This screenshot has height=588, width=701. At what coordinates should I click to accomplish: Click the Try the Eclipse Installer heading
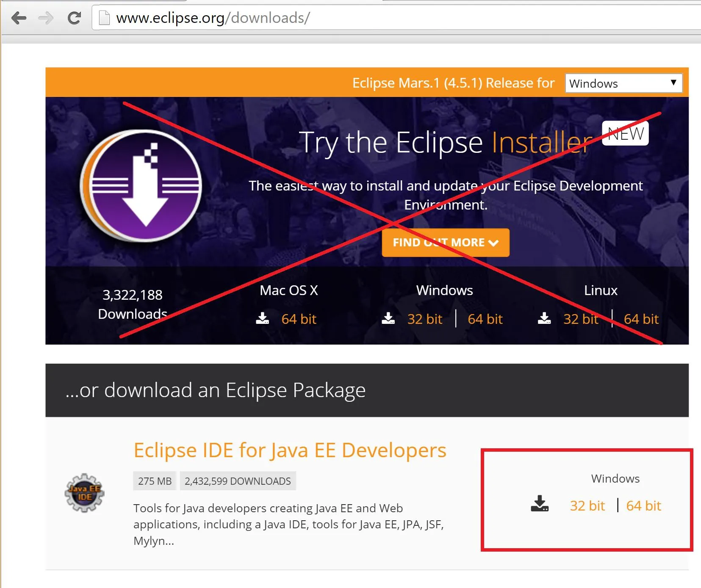click(x=446, y=142)
